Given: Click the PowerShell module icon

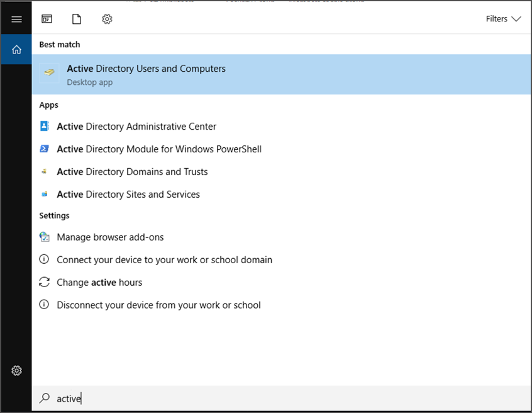Looking at the screenshot, I should coord(45,149).
